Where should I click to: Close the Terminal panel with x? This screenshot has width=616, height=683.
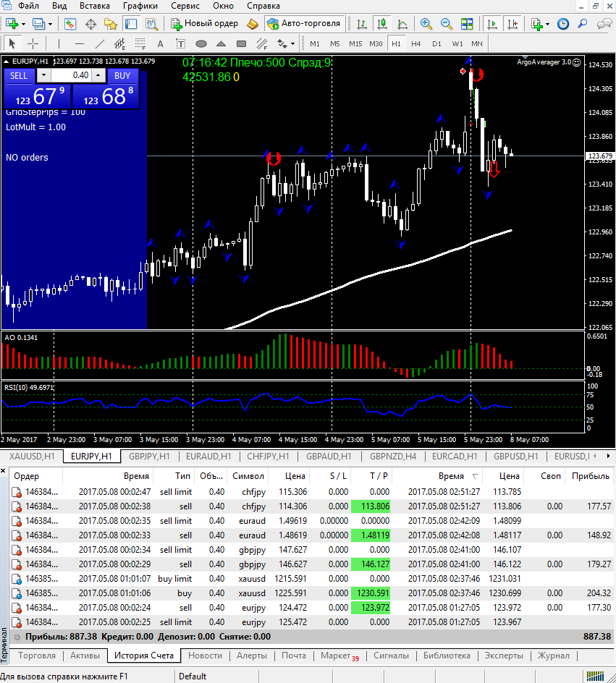click(x=3, y=471)
